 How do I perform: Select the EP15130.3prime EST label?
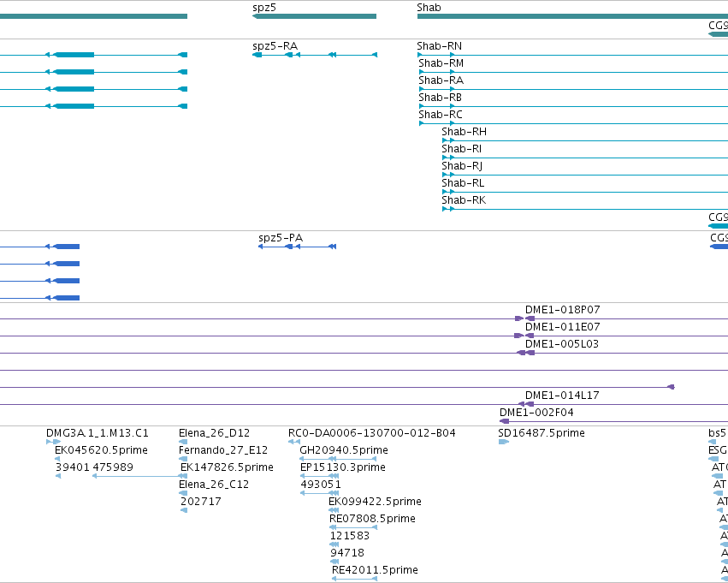(x=343, y=467)
